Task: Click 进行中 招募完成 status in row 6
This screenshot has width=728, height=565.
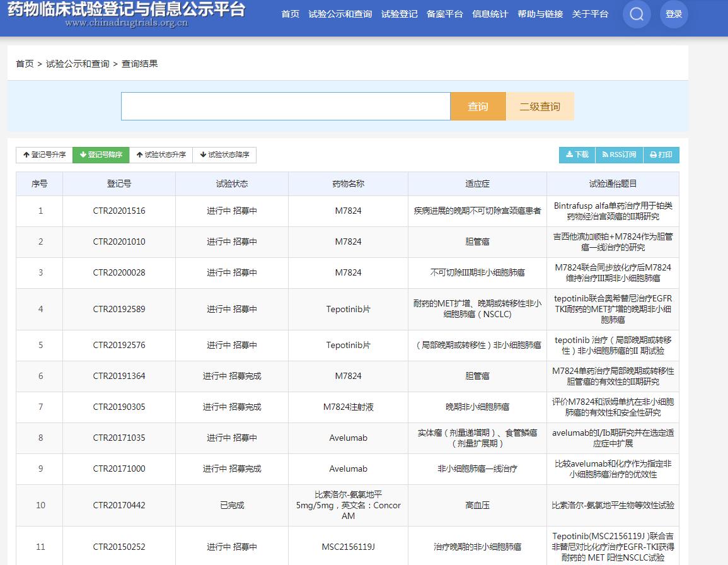Action: pos(232,376)
